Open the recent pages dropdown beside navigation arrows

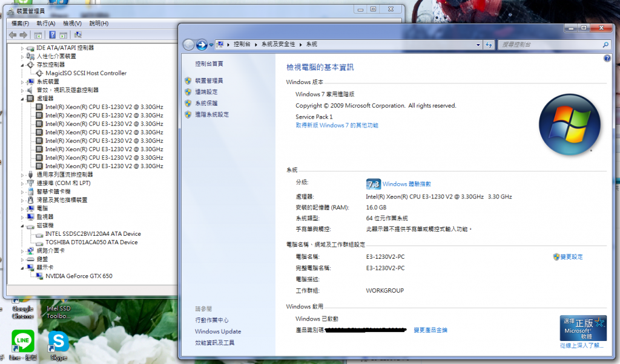coord(211,45)
